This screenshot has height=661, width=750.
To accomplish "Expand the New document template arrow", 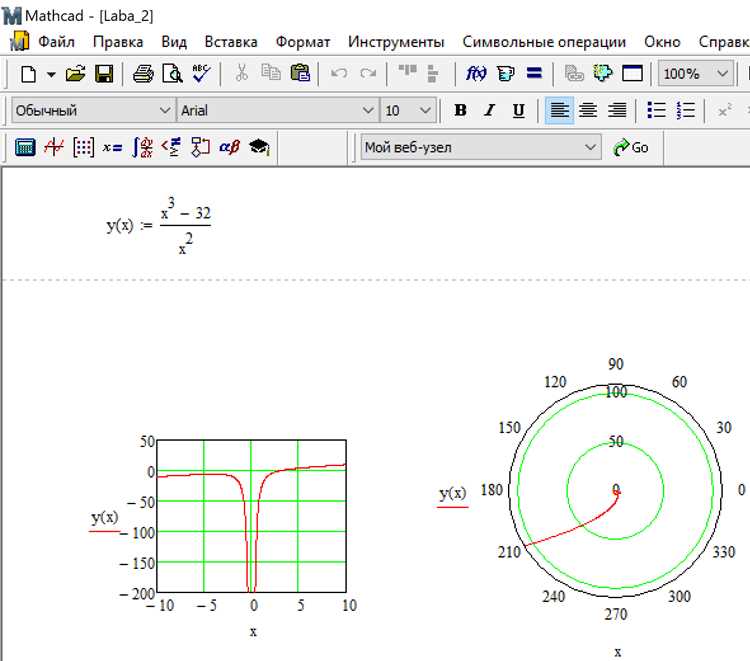I will (51, 74).
